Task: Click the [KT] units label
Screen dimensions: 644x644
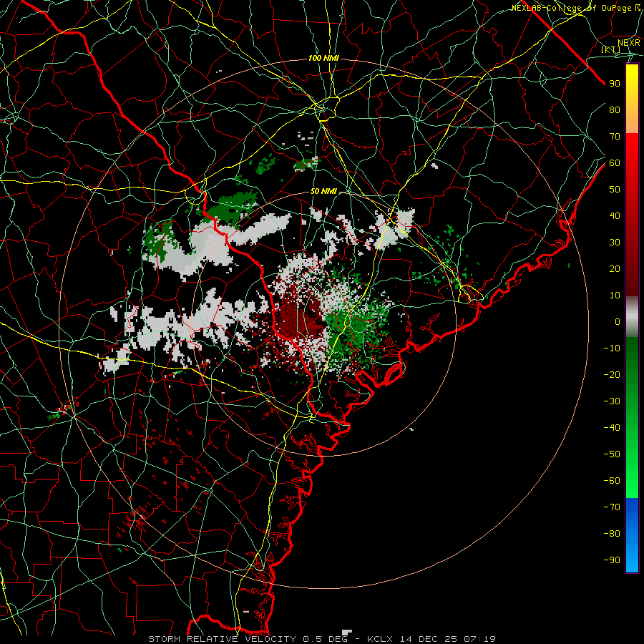Action: click(611, 49)
